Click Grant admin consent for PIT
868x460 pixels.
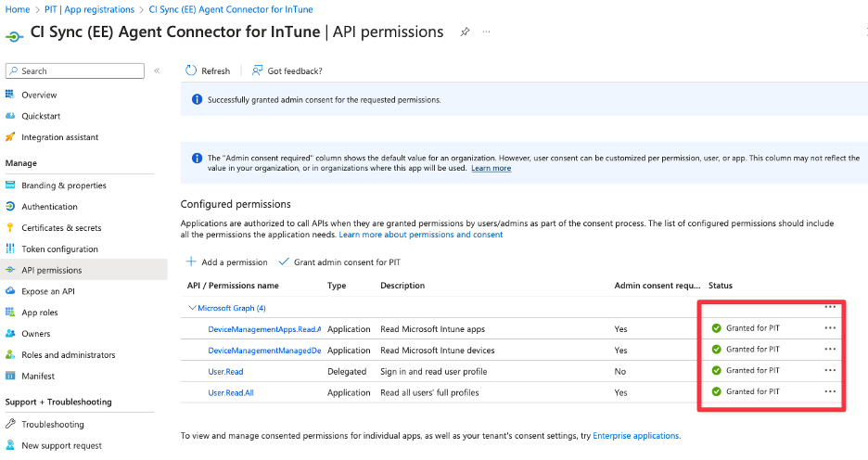click(x=347, y=262)
